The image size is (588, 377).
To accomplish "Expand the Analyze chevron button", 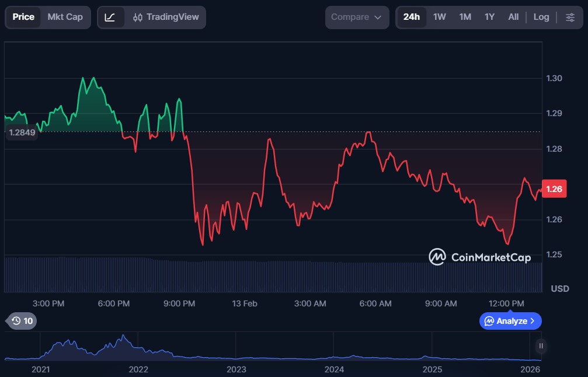I will 510,321.
